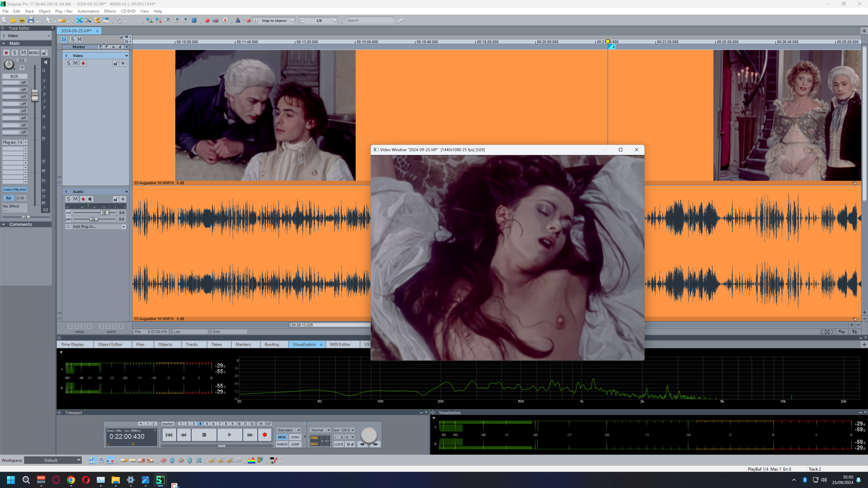Mute the Audio track
Screen dimensions: 868x488
pos(75,199)
